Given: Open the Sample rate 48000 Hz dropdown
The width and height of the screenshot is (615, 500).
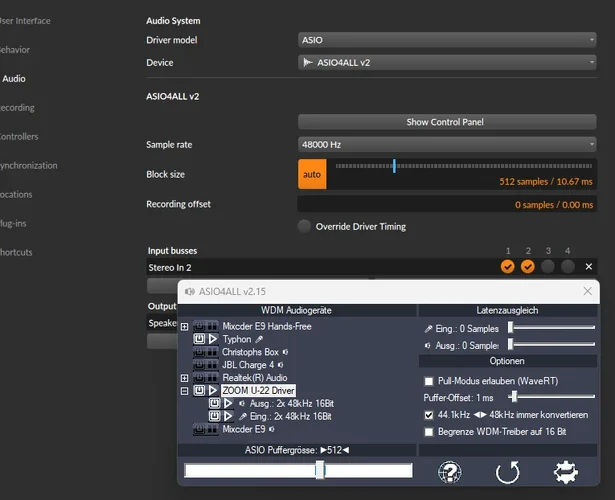Looking at the screenshot, I should [x=446, y=144].
